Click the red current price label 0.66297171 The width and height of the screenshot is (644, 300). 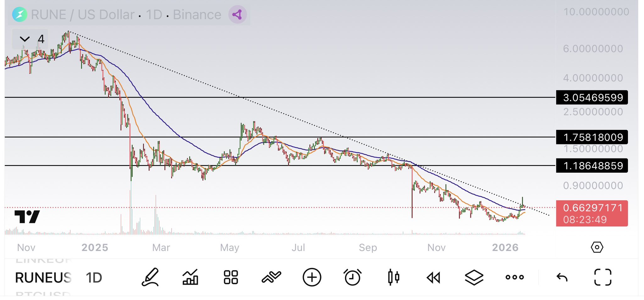pyautogui.click(x=592, y=213)
